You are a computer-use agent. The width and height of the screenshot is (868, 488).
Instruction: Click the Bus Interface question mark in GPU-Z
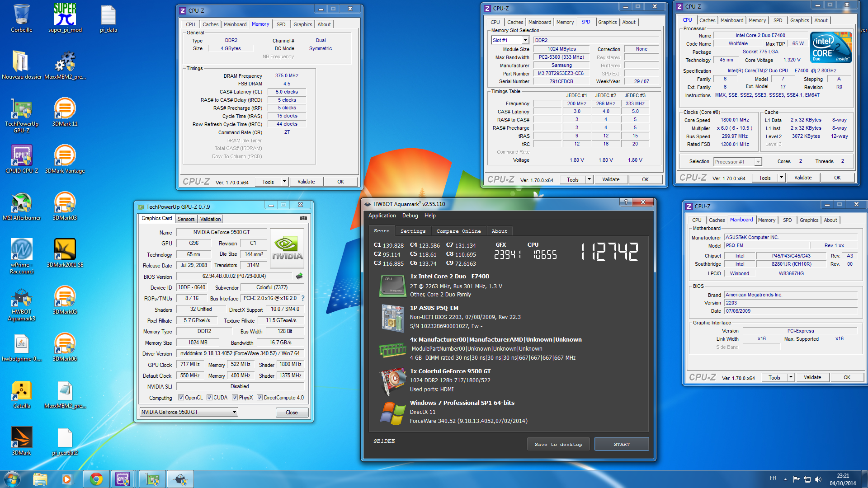pos(303,298)
